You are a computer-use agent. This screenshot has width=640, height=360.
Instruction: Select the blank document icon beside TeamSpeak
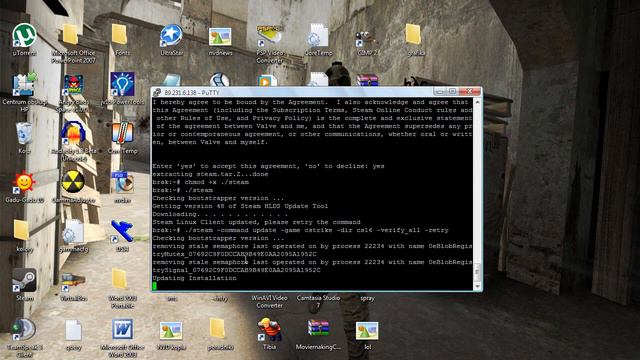click(73, 331)
